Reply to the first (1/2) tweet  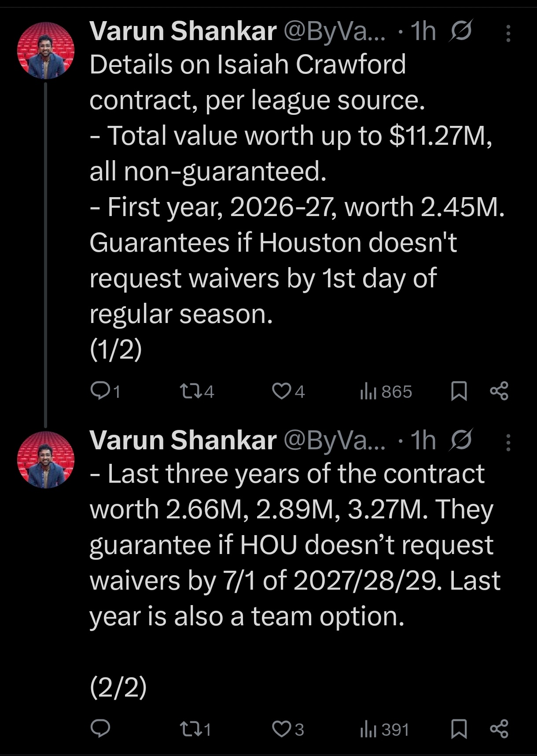(x=105, y=391)
